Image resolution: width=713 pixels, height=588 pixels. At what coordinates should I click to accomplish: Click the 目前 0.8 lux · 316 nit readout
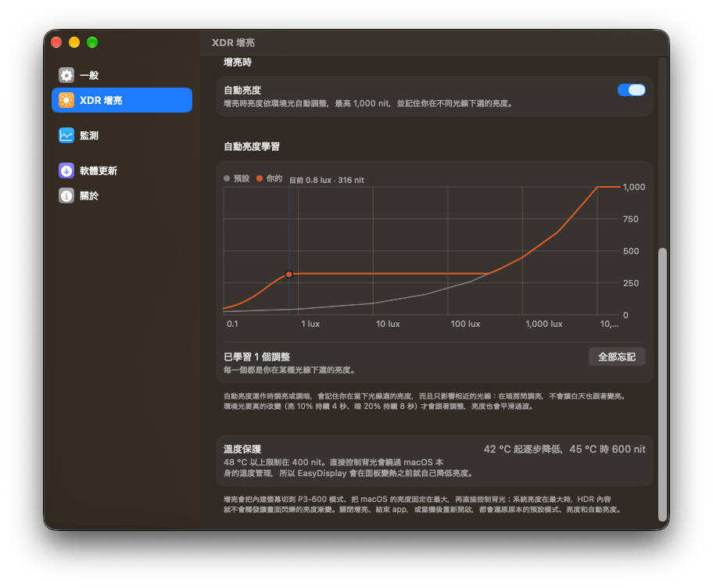[327, 180]
